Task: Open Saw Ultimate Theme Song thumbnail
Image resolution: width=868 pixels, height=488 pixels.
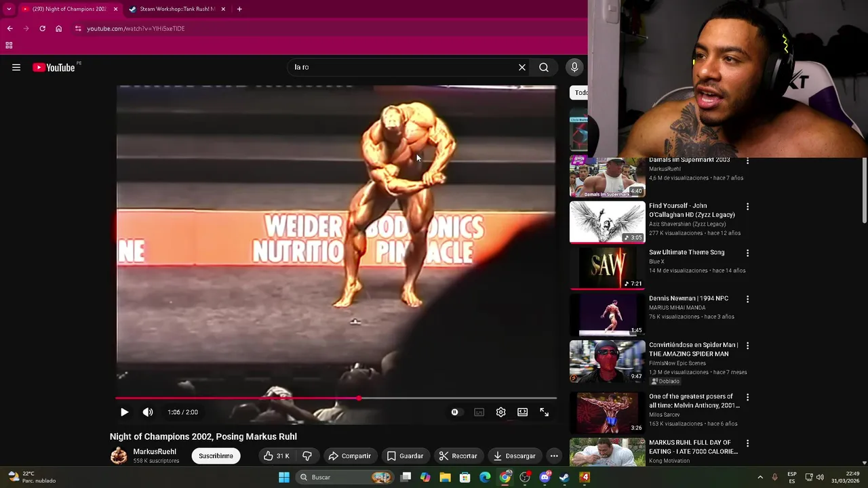Action: [607, 268]
